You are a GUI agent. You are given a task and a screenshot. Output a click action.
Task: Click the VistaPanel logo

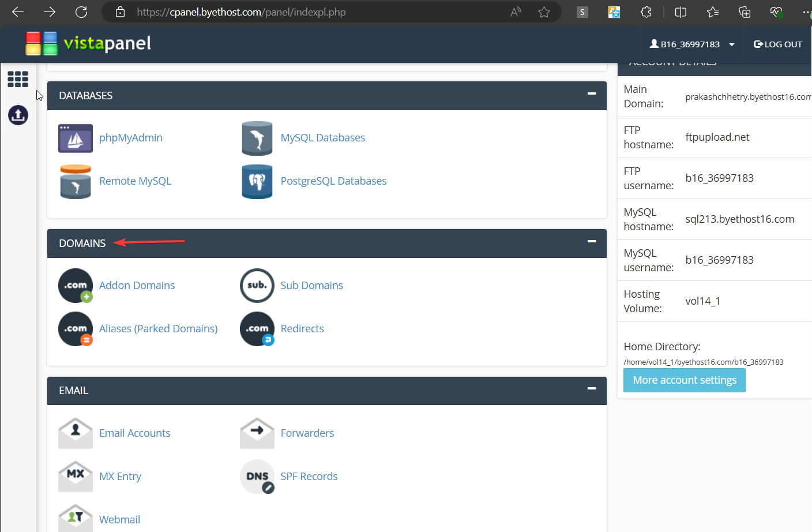coord(88,44)
